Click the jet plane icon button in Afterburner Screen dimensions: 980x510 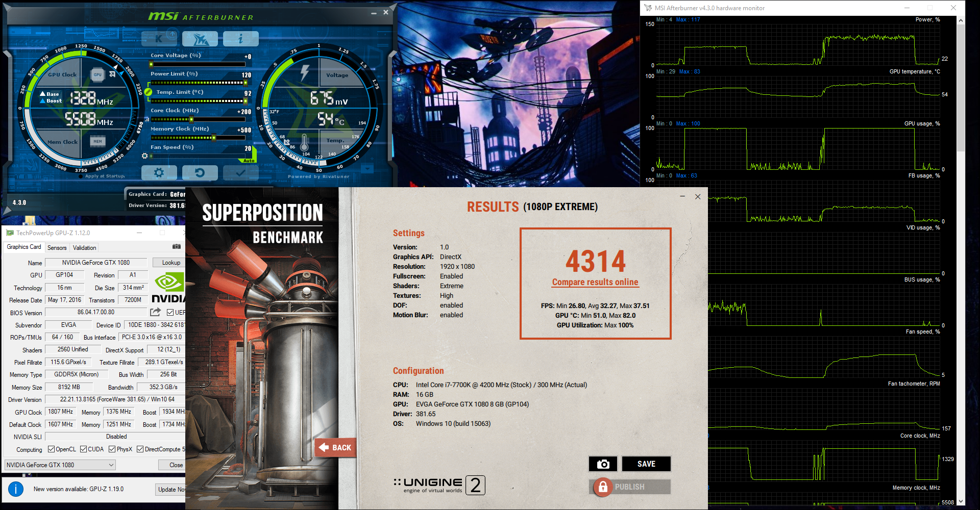pyautogui.click(x=200, y=38)
